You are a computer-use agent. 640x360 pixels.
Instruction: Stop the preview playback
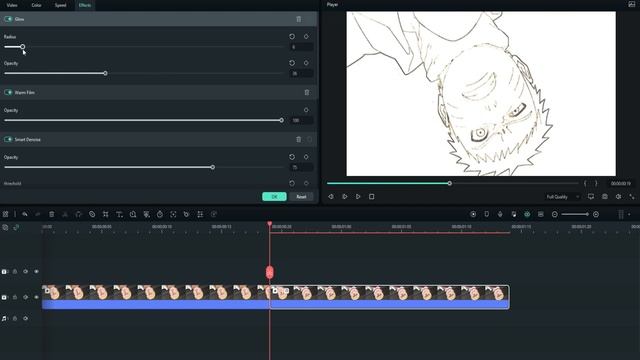point(371,197)
